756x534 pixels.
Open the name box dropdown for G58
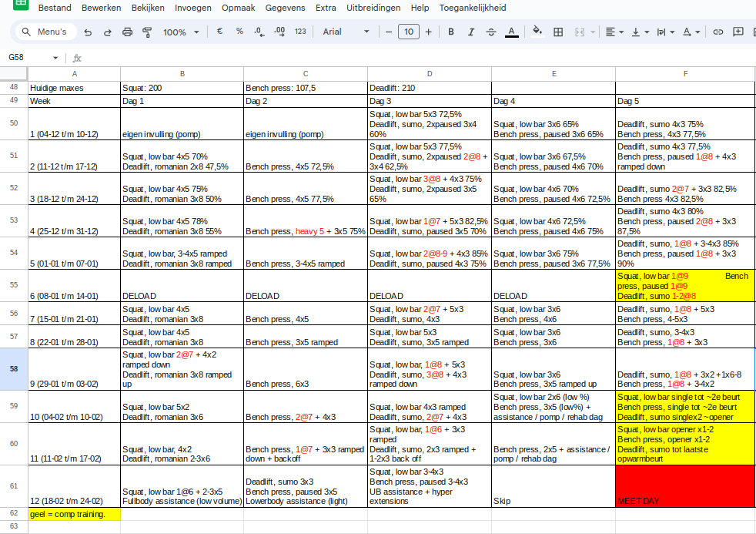coord(55,58)
